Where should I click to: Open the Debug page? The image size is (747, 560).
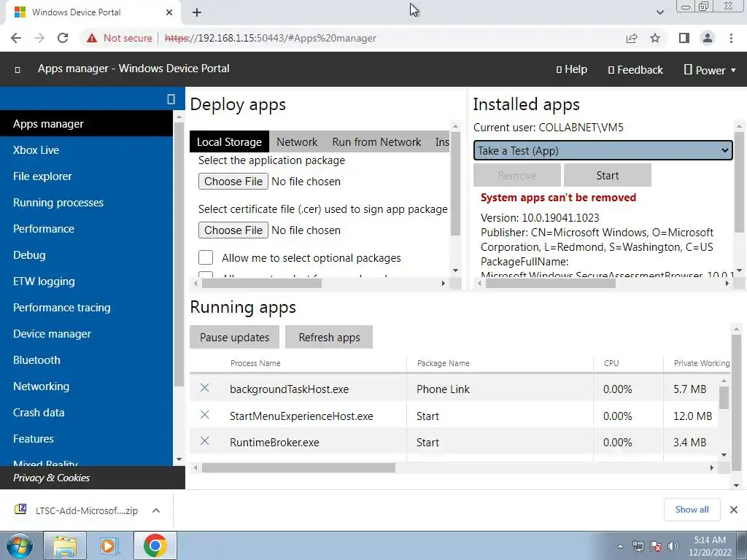(86, 254)
